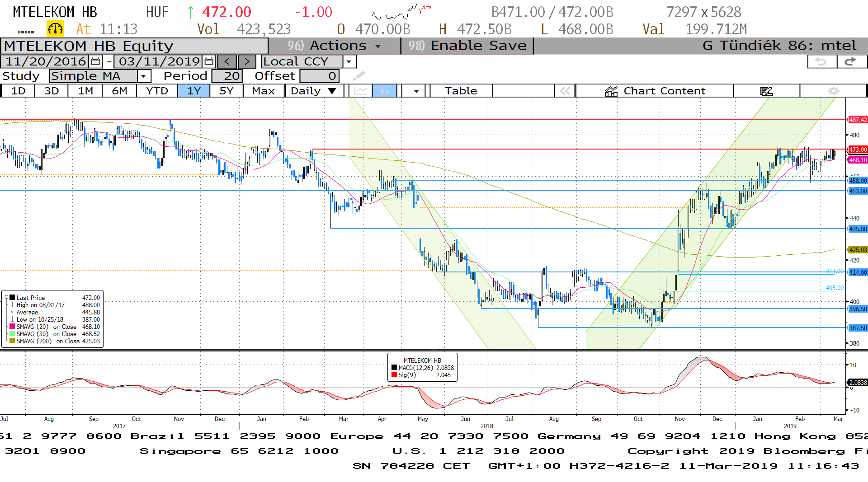Click the G Tündiék 86: mtel title
Screen dimensions: 868x482
[779, 46]
